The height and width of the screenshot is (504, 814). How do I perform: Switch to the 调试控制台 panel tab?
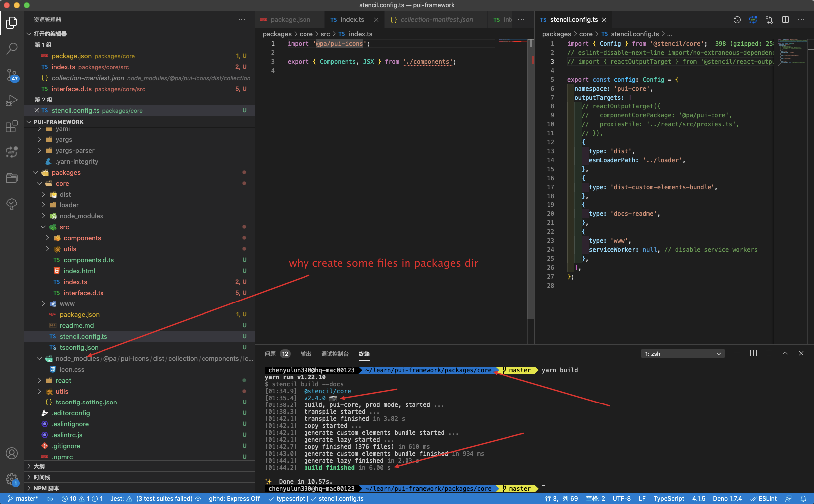pyautogui.click(x=335, y=353)
